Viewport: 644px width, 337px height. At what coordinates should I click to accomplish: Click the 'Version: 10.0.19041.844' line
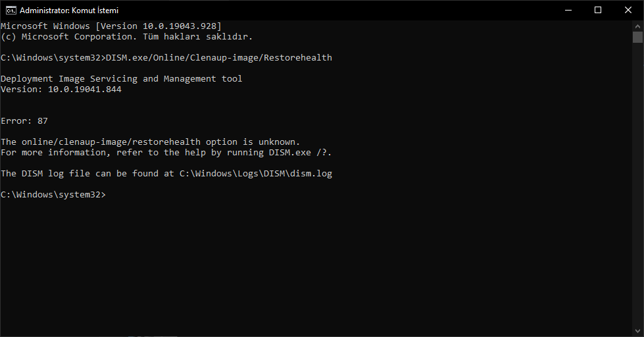61,89
